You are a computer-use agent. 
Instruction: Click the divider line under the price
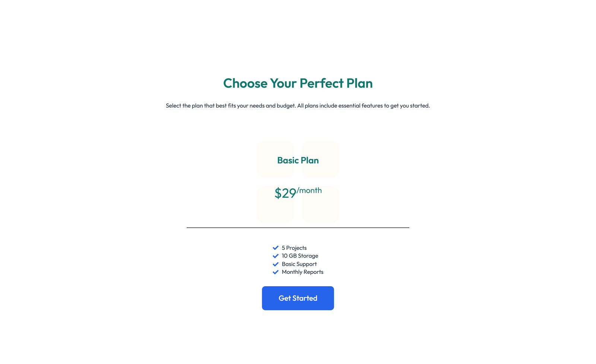pyautogui.click(x=298, y=227)
